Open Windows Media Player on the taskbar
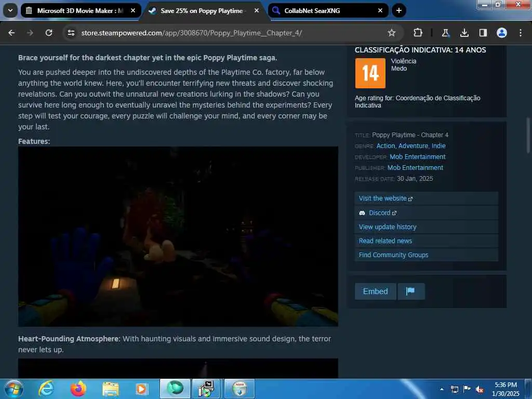532x399 pixels. [141, 389]
